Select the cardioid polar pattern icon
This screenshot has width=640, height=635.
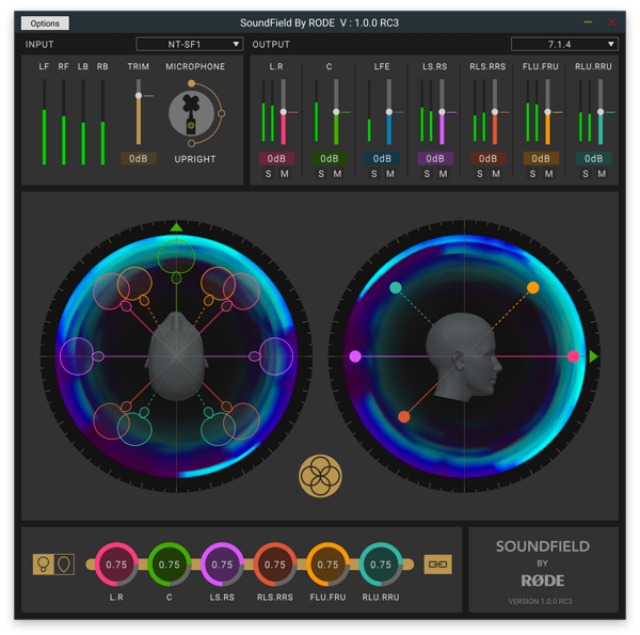64,564
